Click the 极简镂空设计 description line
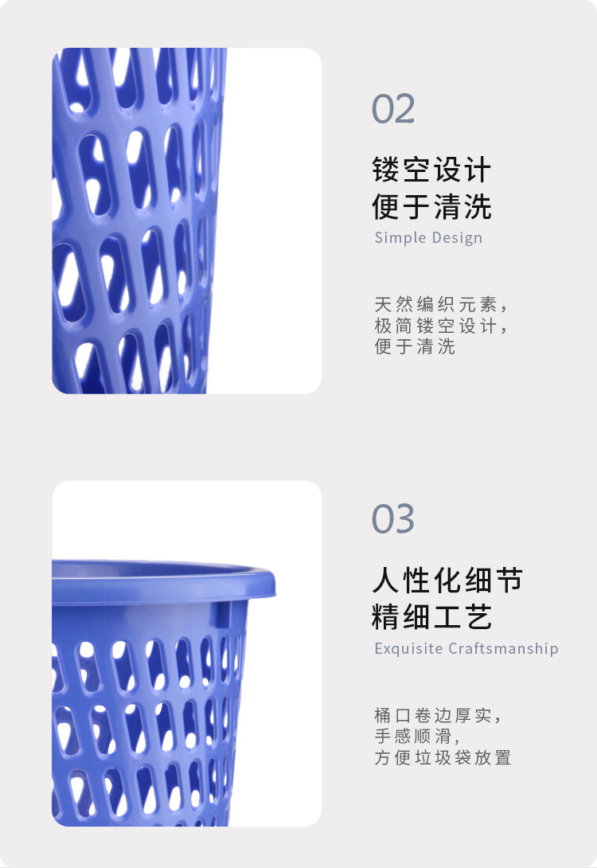The height and width of the screenshot is (868, 597). click(440, 326)
